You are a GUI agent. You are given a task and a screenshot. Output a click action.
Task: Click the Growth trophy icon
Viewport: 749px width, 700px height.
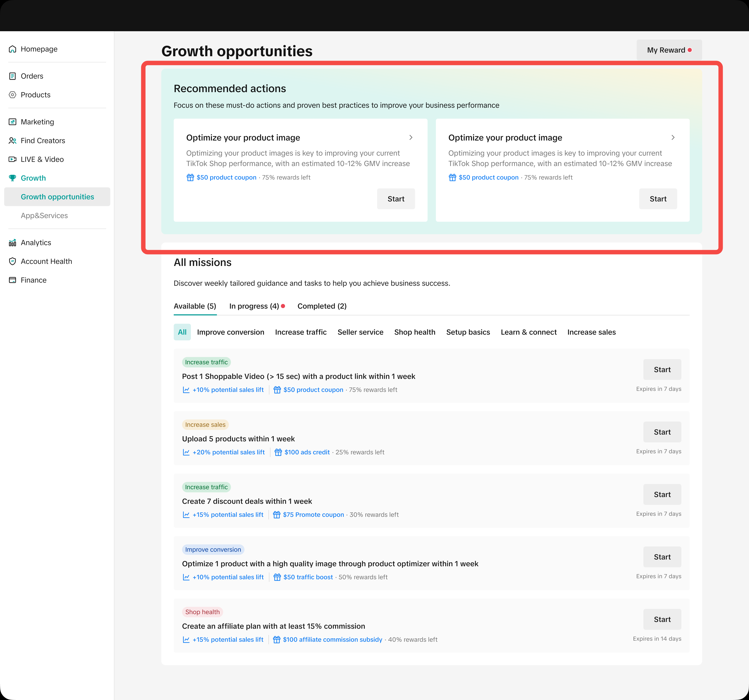(x=12, y=178)
